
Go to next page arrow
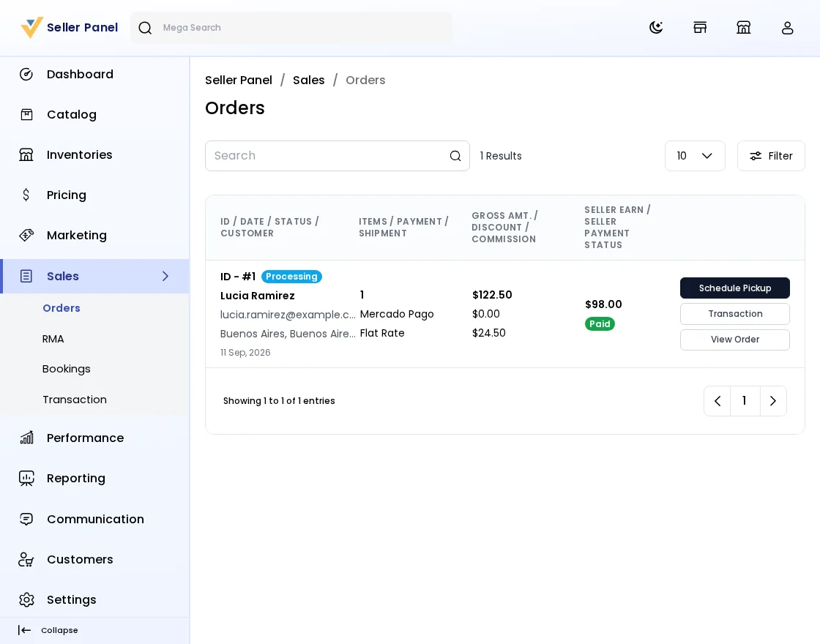[773, 401]
